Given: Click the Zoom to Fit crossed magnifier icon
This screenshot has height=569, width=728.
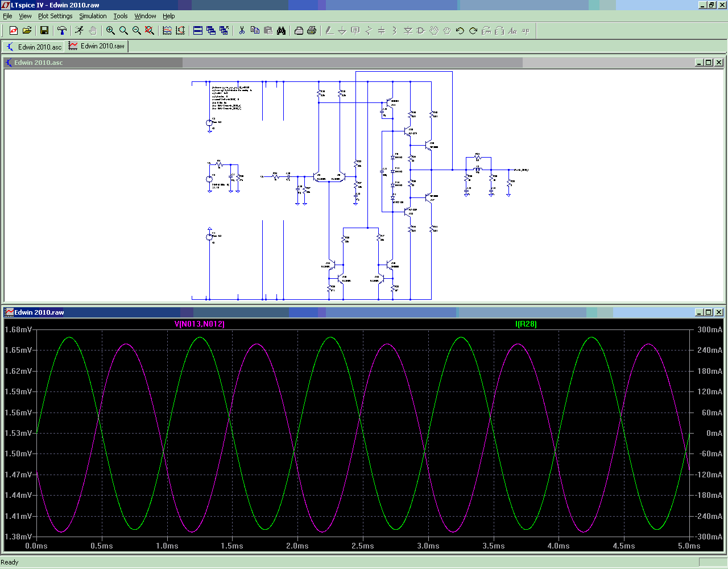Looking at the screenshot, I should [150, 31].
